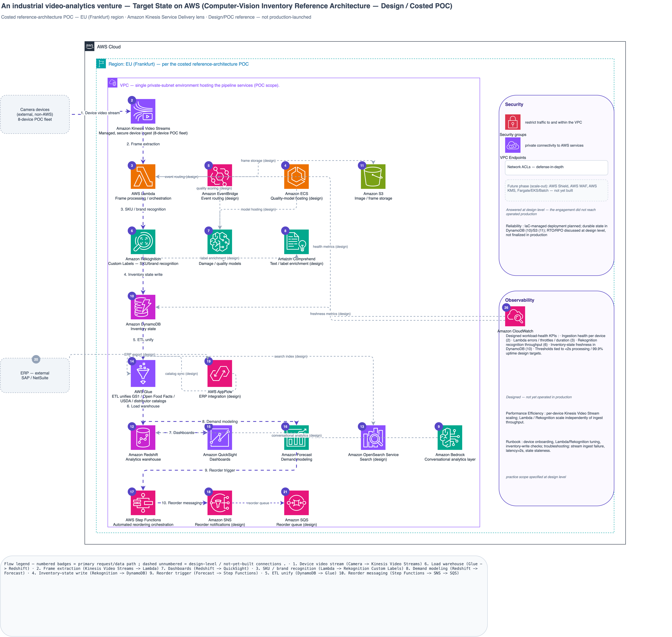Select the Amazon CloudWatch icon

pos(515,316)
